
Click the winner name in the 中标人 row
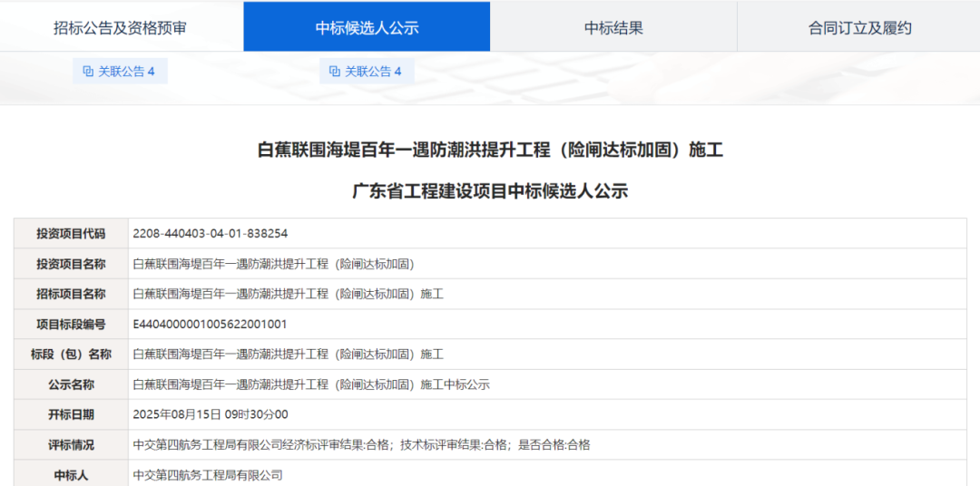(x=208, y=474)
